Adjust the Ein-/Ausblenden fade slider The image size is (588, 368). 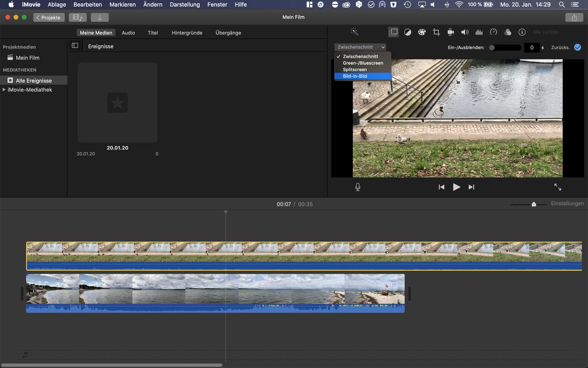coord(505,48)
